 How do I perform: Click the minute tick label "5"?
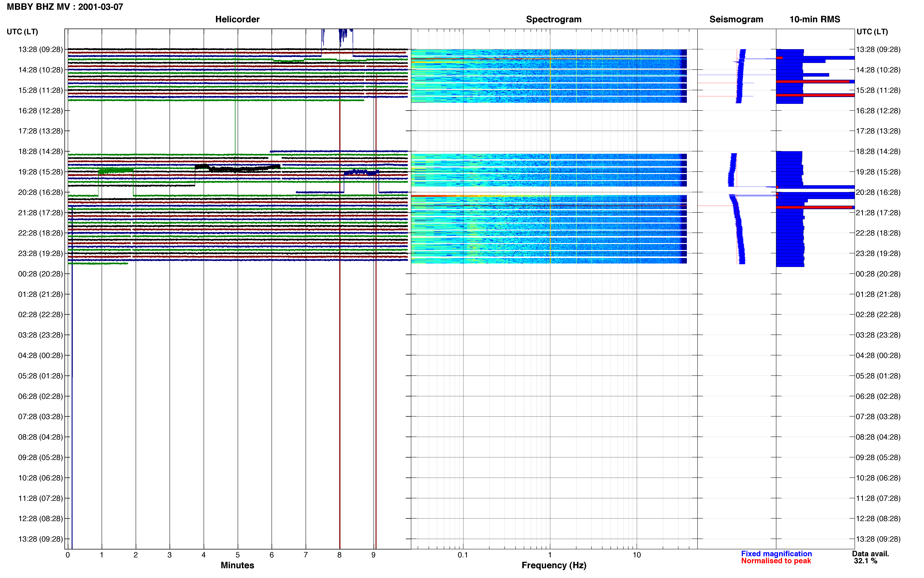[238, 555]
